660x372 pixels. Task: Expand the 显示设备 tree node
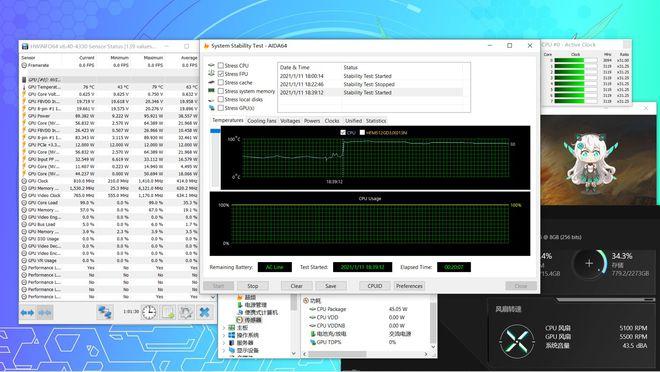tap(224, 351)
